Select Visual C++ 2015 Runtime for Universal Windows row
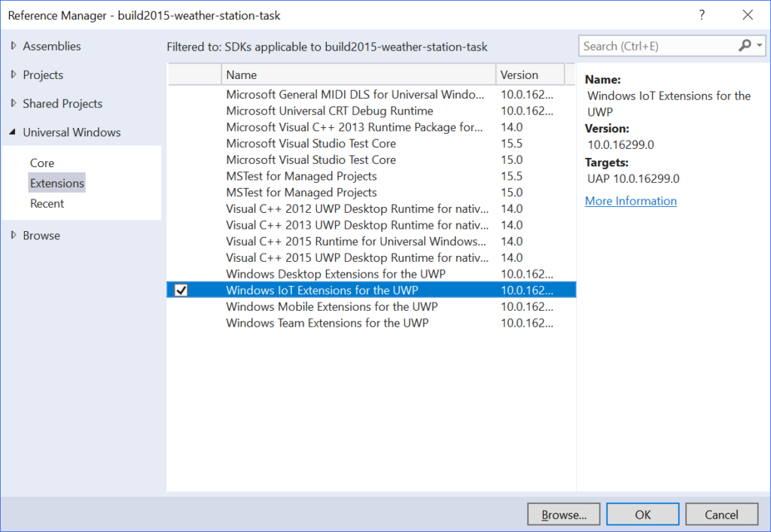Image resolution: width=771 pixels, height=532 pixels. (x=371, y=242)
